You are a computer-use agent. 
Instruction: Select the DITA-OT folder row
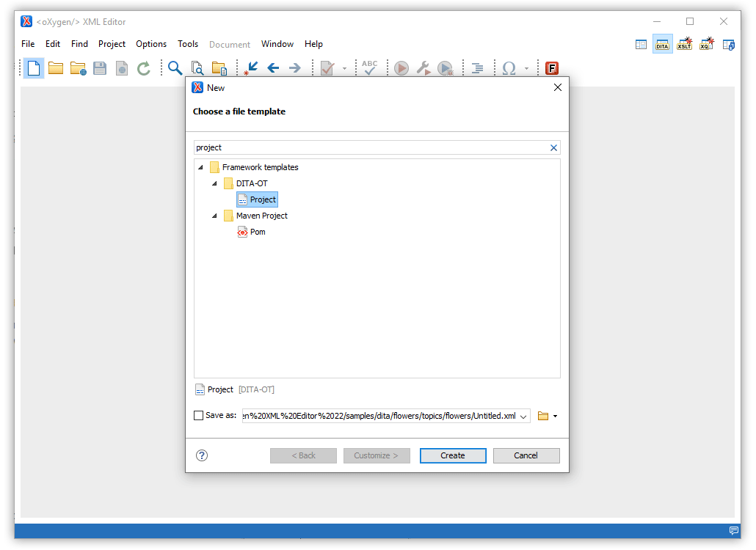pos(245,183)
